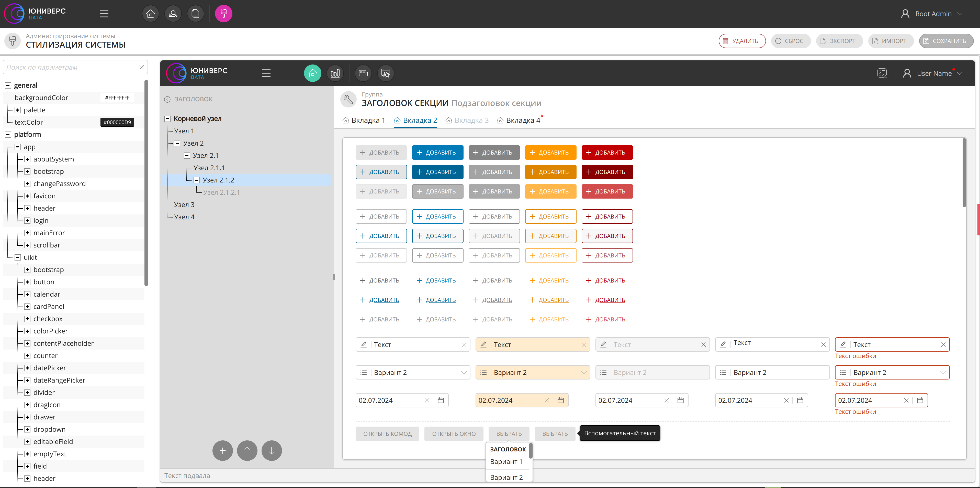This screenshot has width=980, height=488.
Task: Click the round plus button under tree
Action: pos(222,451)
